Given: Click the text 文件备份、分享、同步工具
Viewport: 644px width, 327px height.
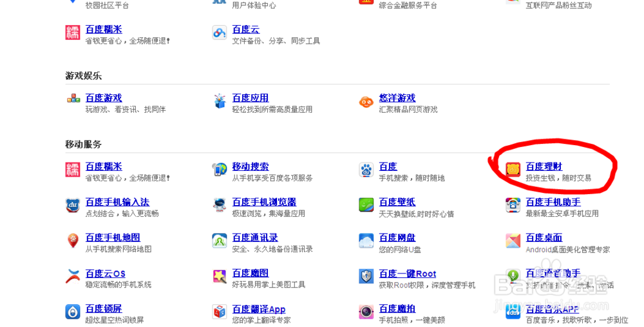Looking at the screenshot, I should tap(276, 41).
